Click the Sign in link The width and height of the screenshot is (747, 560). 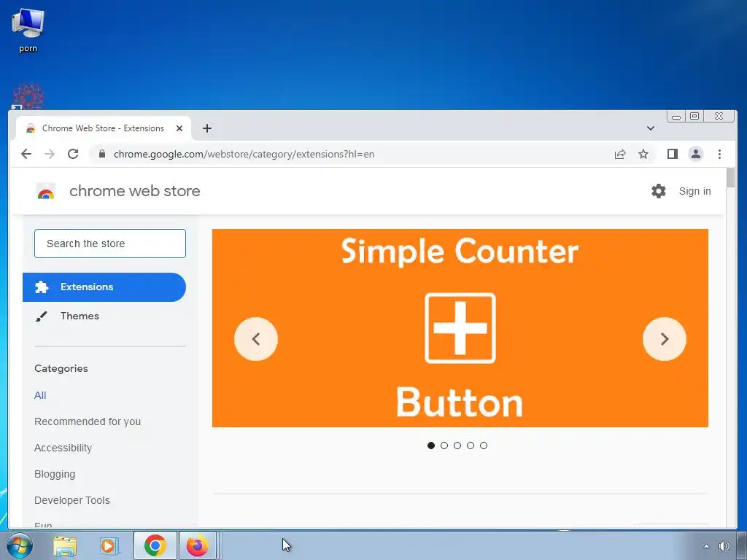(x=694, y=191)
